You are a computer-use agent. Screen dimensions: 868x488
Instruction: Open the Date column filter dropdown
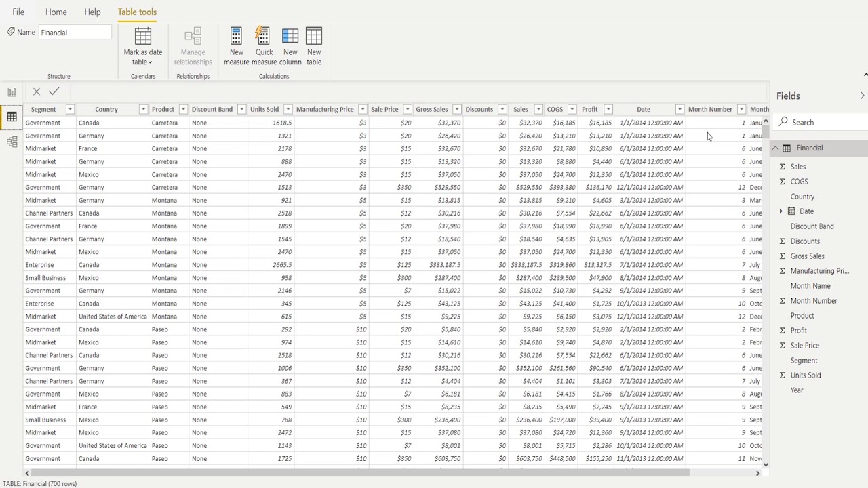tap(679, 109)
